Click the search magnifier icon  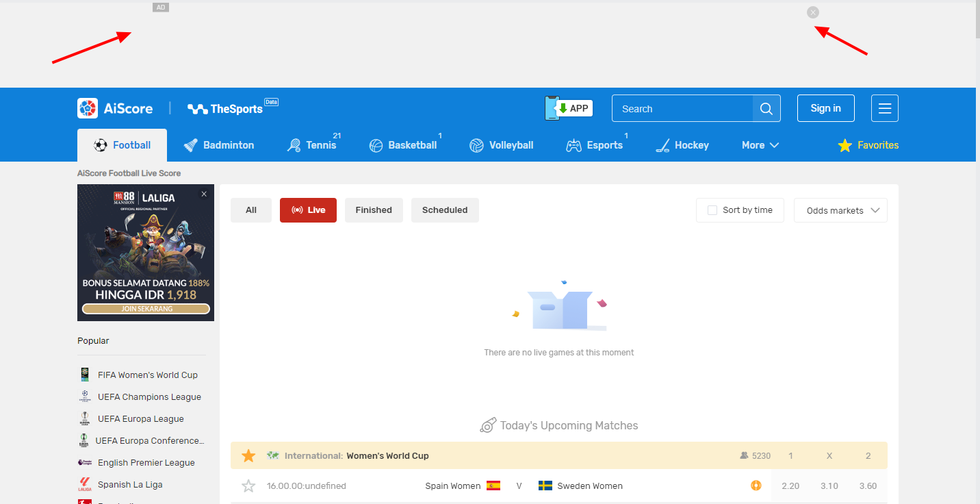point(766,109)
